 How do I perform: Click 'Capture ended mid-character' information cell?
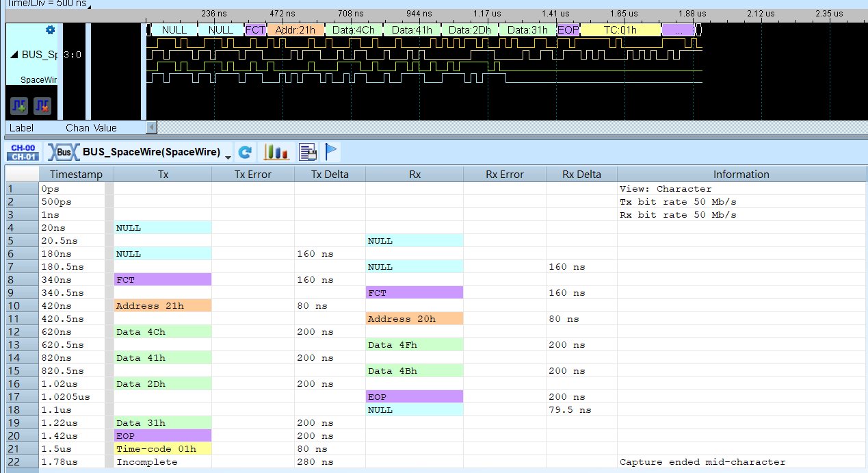point(741,462)
